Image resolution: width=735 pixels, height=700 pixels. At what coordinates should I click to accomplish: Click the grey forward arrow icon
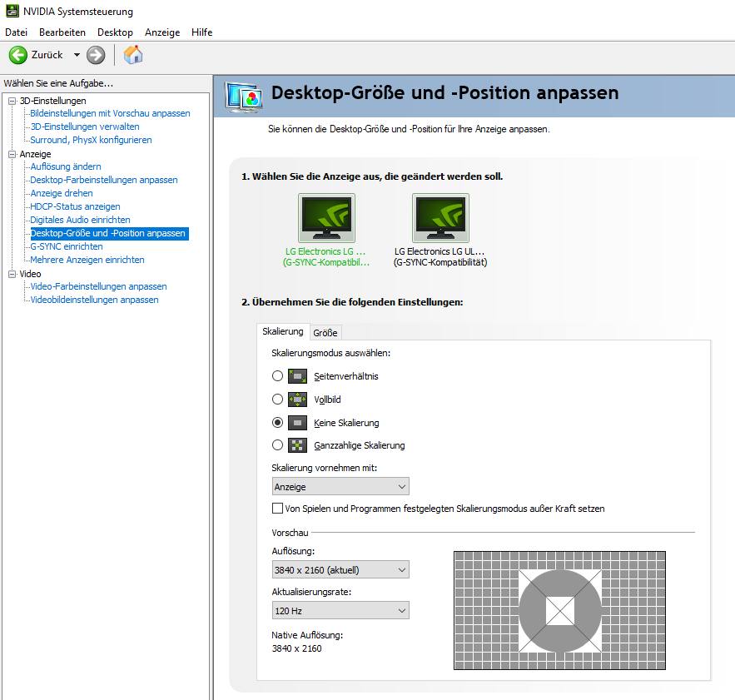pyautogui.click(x=96, y=55)
